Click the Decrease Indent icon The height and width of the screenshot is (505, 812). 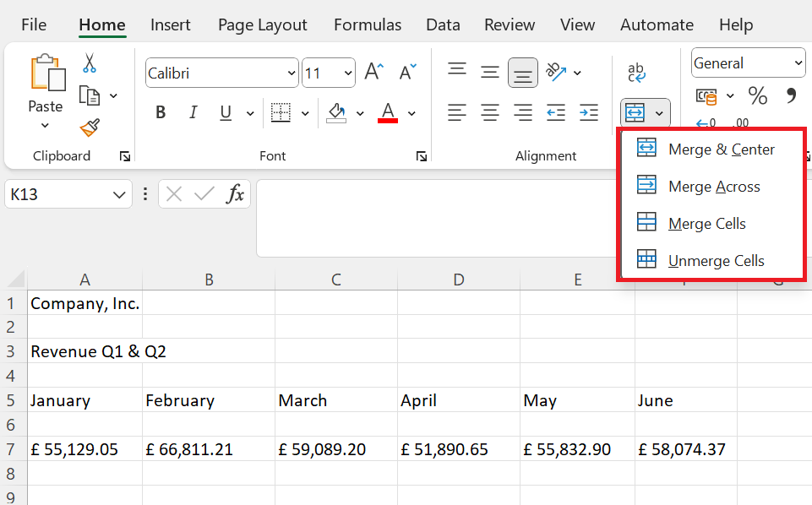[555, 112]
